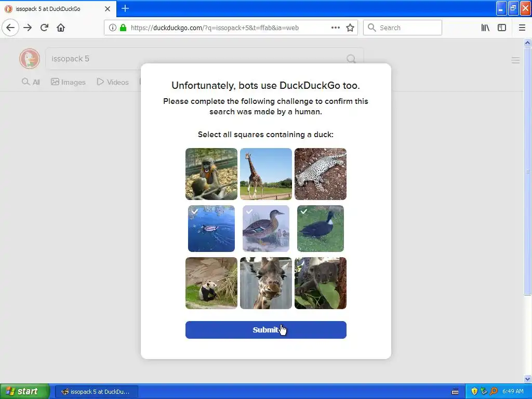Viewport: 532px width, 399px height.
Task: Click the Firefox Search field
Action: [x=403, y=28]
